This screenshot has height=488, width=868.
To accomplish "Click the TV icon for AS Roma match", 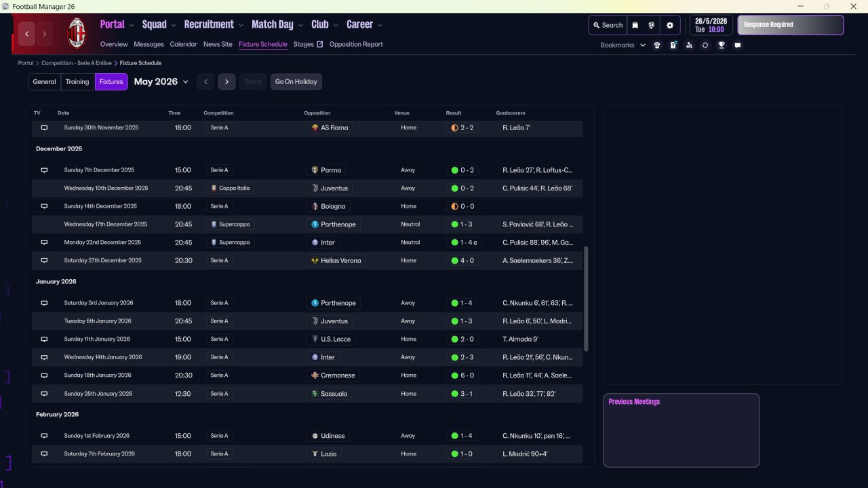I will pos(44,127).
